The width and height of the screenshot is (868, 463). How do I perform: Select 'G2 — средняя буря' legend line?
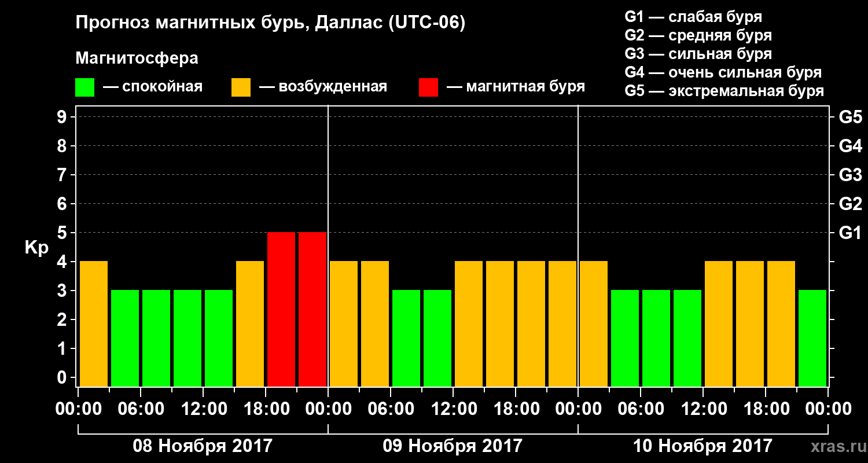point(698,35)
